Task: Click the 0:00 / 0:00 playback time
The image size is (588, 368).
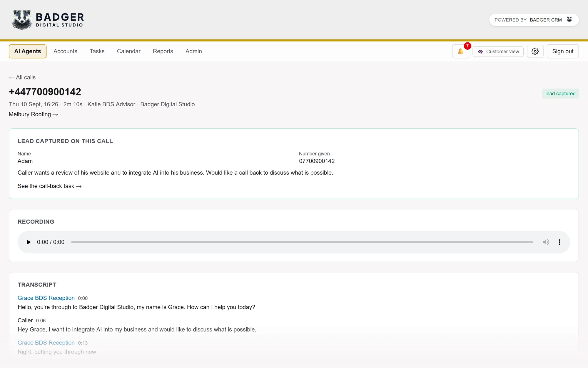Action: [51, 242]
